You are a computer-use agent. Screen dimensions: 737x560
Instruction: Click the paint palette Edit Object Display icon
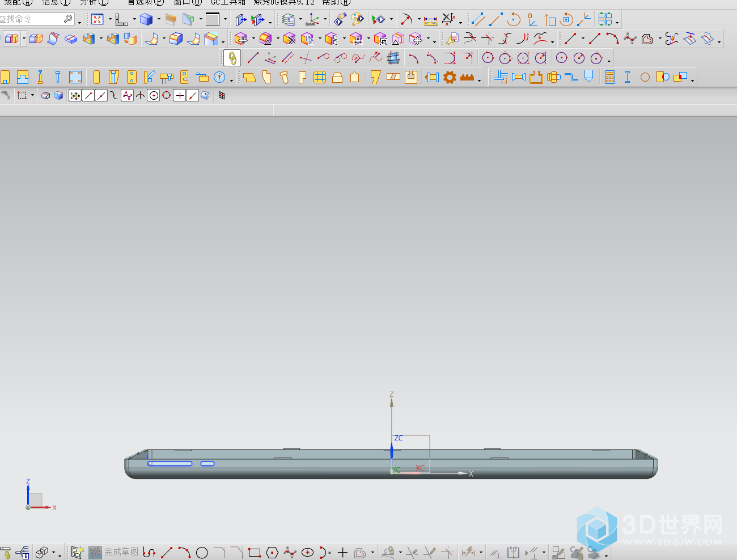tap(357, 20)
